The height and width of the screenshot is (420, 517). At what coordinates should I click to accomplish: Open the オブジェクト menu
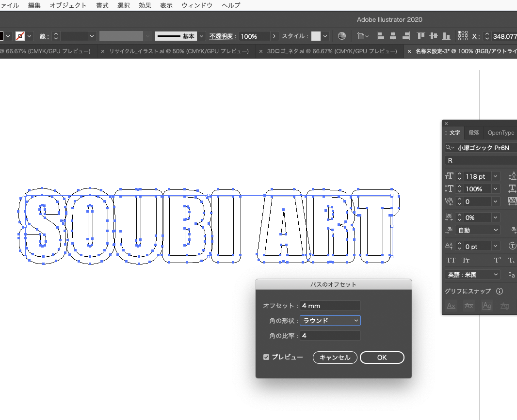point(68,5)
